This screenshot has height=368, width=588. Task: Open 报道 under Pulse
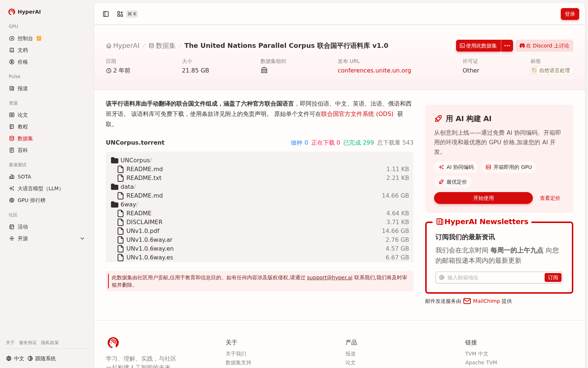(47, 88)
